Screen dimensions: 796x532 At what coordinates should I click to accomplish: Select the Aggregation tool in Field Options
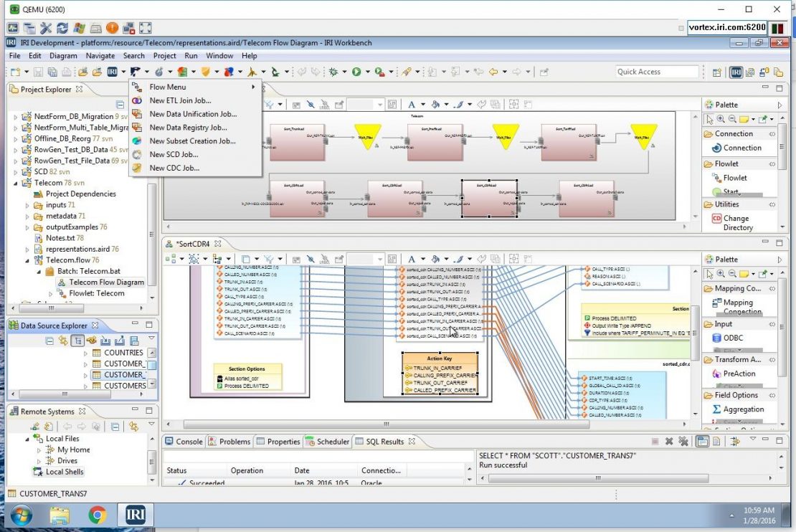tap(738, 409)
